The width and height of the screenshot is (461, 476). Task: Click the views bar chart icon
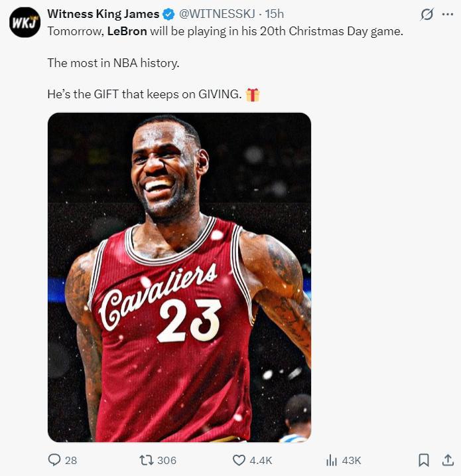click(x=332, y=459)
